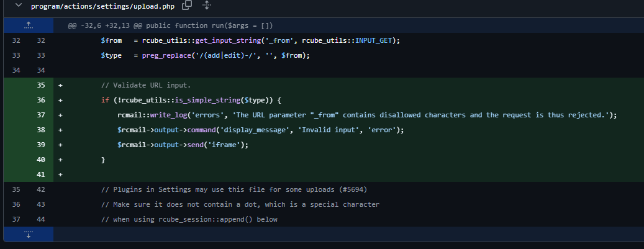The height and width of the screenshot is (249, 644).
Task: Click the write_log code line
Action: click(366, 115)
